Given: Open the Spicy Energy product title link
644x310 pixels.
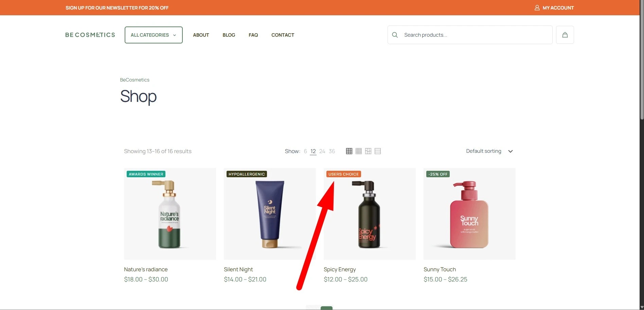Looking at the screenshot, I should point(340,269).
